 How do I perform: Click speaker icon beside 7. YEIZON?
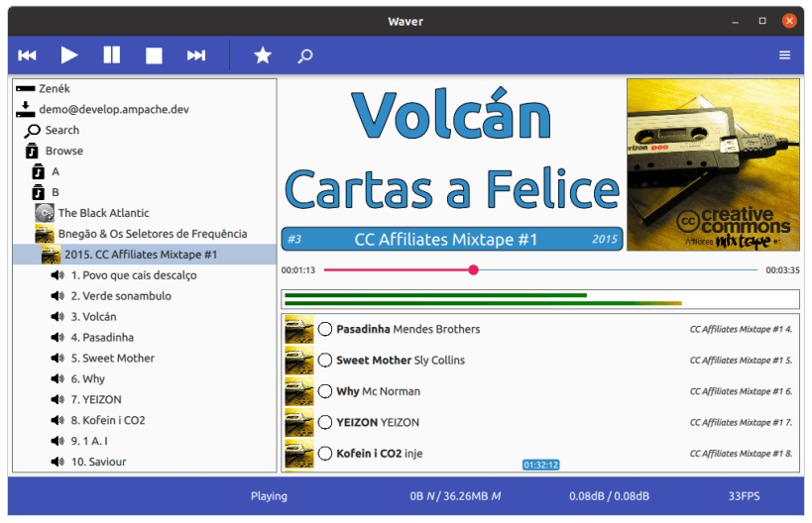point(58,399)
